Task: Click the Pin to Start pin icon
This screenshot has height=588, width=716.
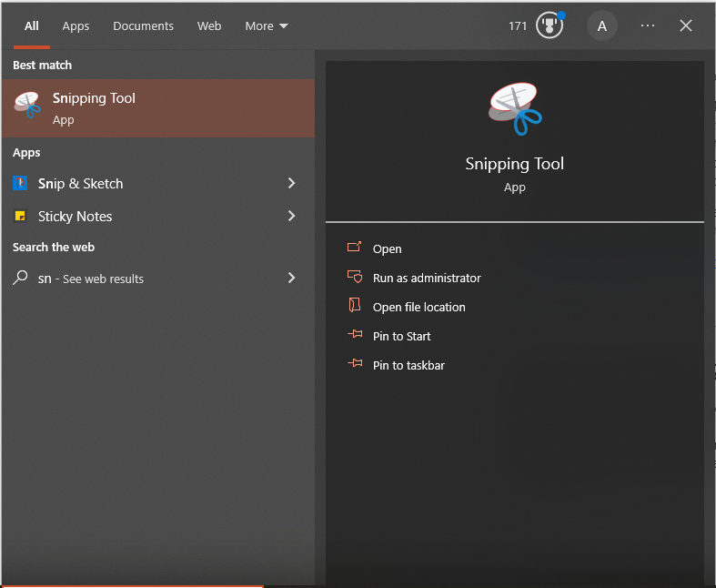Action: coord(355,334)
